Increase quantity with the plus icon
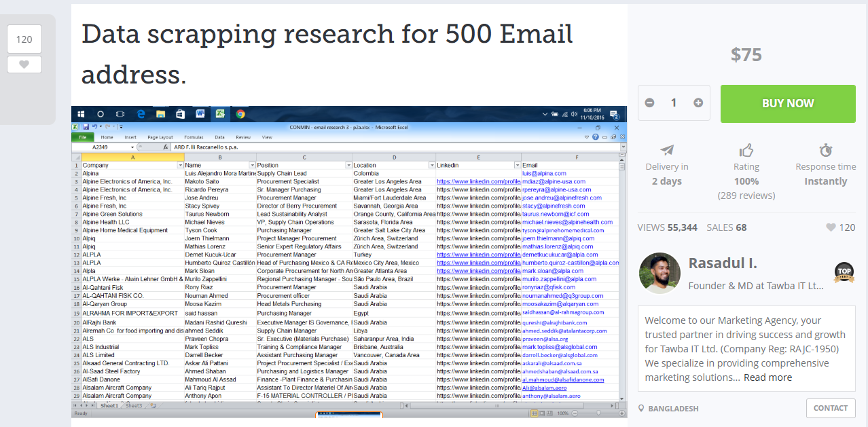Screen dimensions: 868x427 click(698, 103)
